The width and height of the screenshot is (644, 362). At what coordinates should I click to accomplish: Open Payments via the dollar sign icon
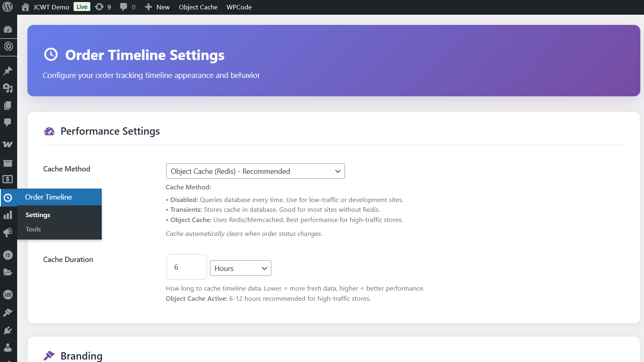[x=8, y=179]
